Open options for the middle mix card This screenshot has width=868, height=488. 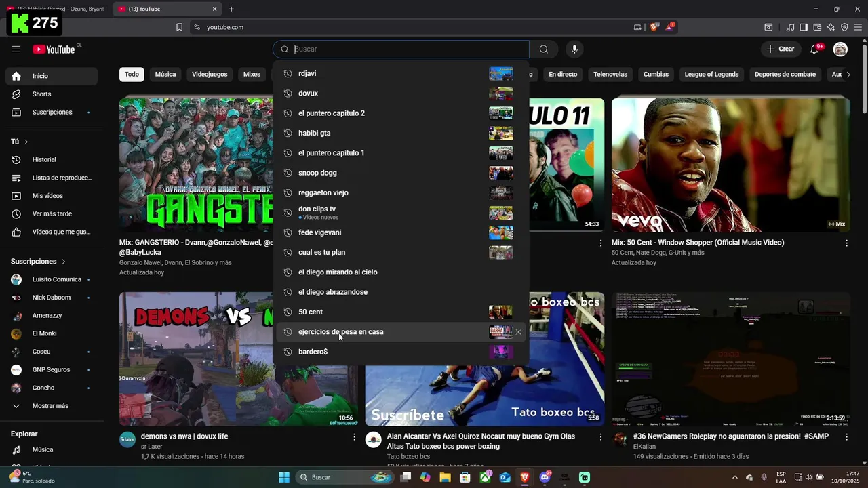(x=600, y=243)
